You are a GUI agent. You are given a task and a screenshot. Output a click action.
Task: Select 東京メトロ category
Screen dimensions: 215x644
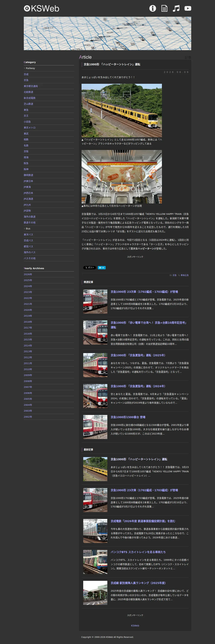coord(29,128)
